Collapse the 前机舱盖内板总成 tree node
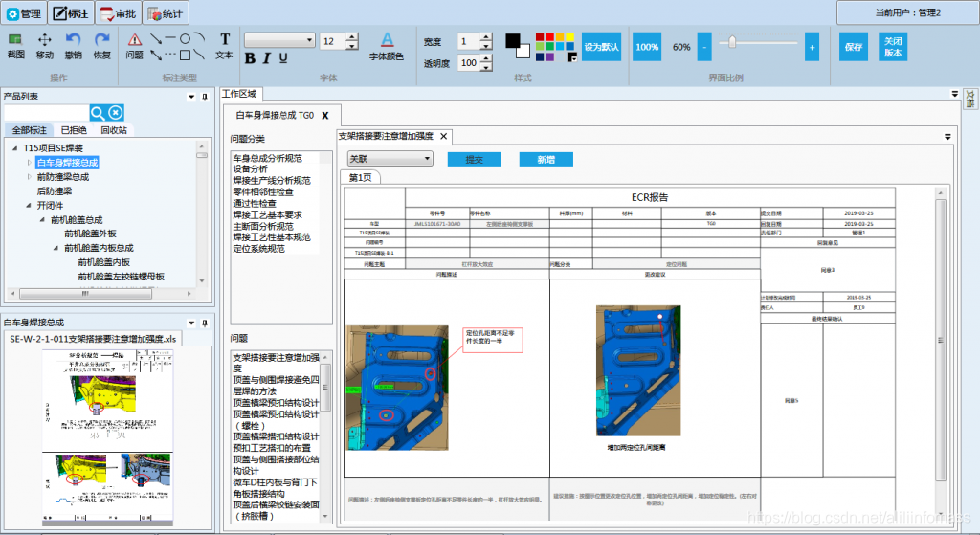The image size is (980, 535). [56, 248]
